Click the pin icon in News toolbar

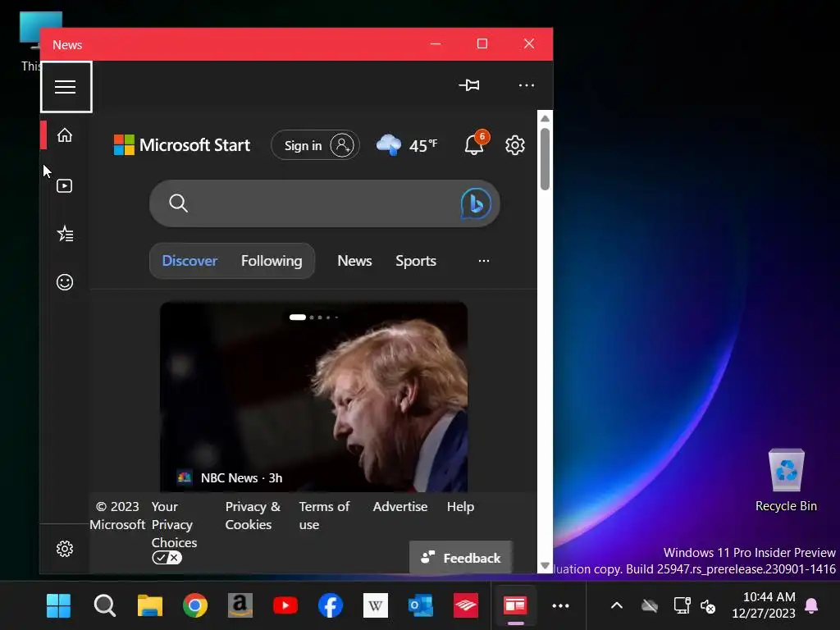click(x=469, y=85)
